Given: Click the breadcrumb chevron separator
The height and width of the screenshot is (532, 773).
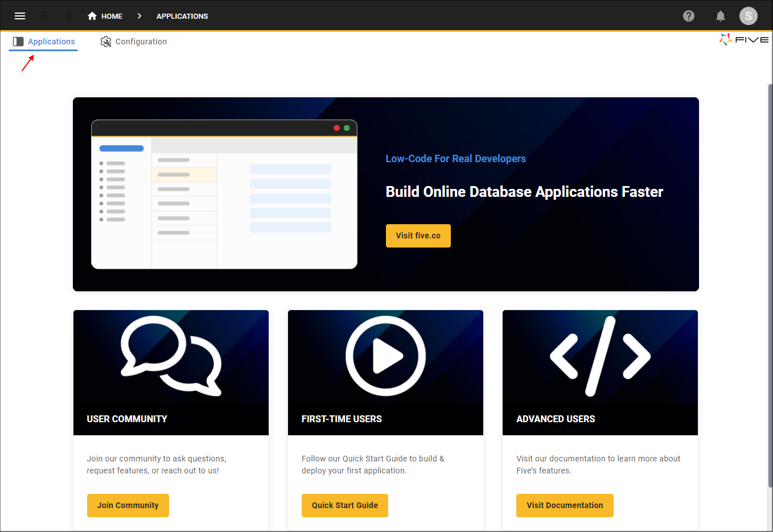Looking at the screenshot, I should 139,16.
